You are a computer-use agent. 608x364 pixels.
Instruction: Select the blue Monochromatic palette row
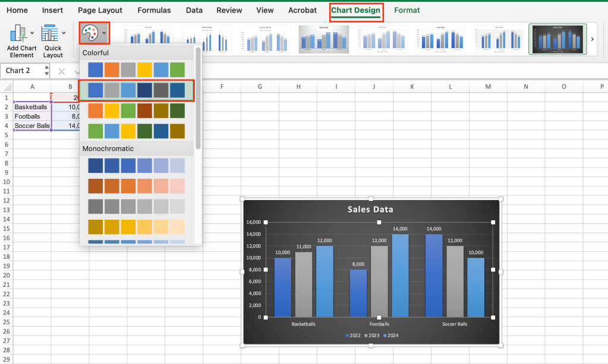coord(137,165)
